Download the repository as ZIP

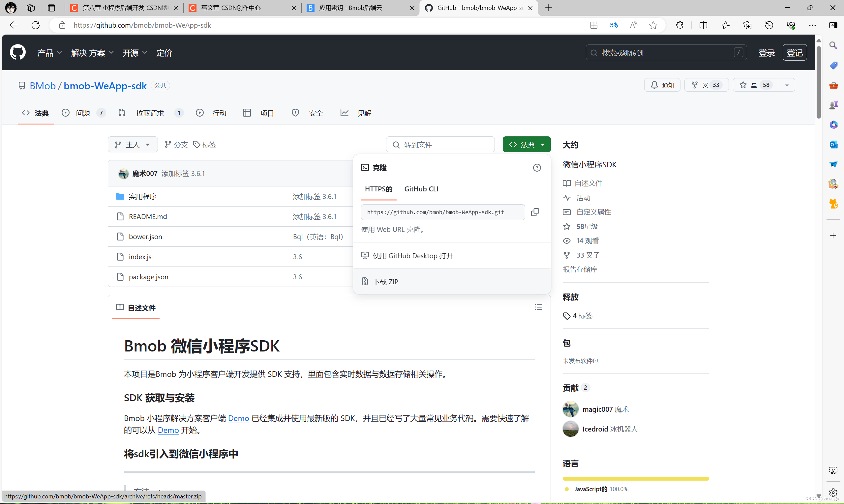385,281
